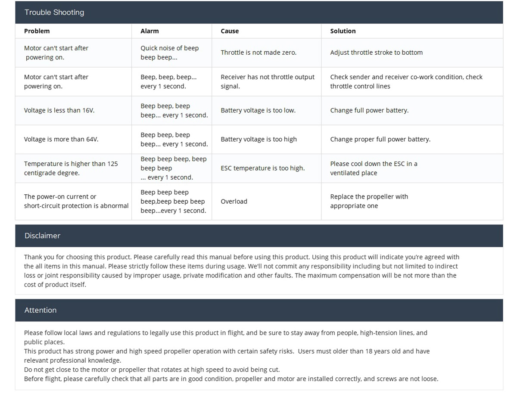Click 'Voltage is more than 64V' problem cell
Image resolution: width=517 pixels, height=420 pixels.
(61, 139)
